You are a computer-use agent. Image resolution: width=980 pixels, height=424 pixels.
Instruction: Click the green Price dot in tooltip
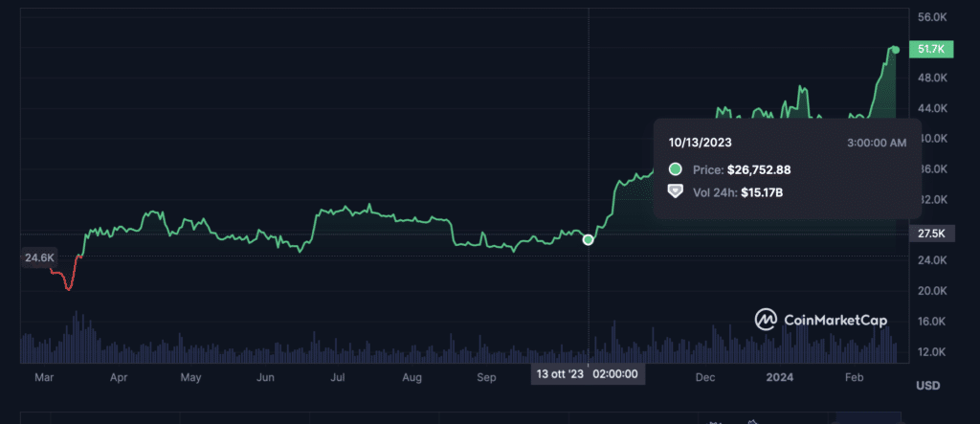click(675, 169)
